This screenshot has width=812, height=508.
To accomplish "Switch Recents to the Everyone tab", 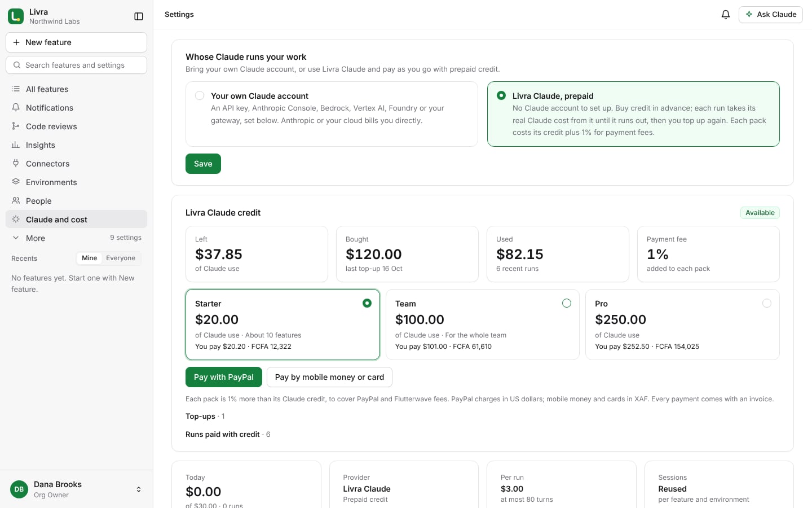I will coord(121,258).
